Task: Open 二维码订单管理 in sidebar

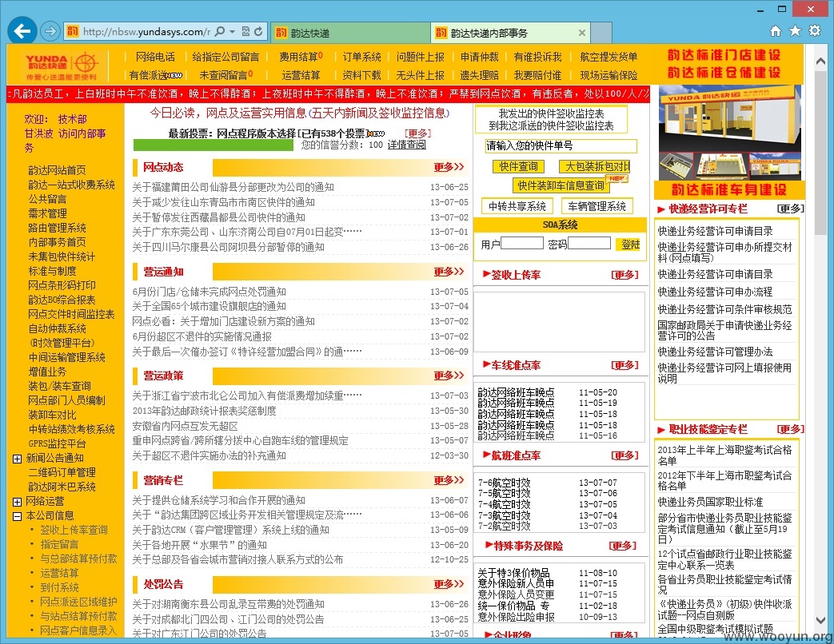Action: 62,472
